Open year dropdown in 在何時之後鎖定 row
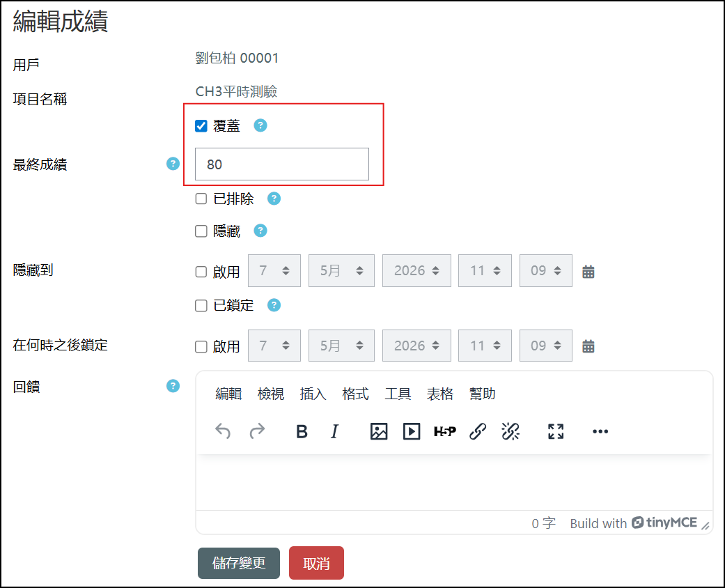 click(416, 346)
